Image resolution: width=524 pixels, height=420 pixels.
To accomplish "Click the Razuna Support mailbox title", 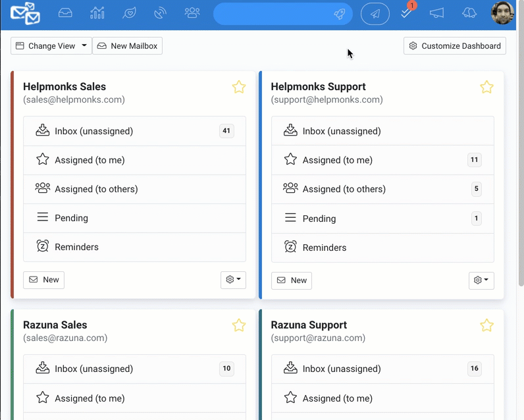I will pyautogui.click(x=309, y=325).
